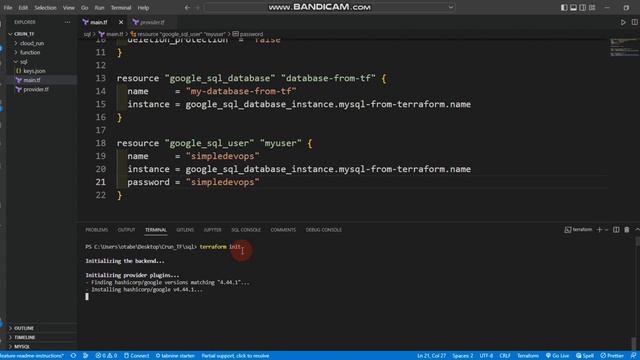Image resolution: width=640 pixels, height=360 pixels.
Task: Open errors and warnings count in status bar
Action: pyautogui.click(x=106, y=356)
